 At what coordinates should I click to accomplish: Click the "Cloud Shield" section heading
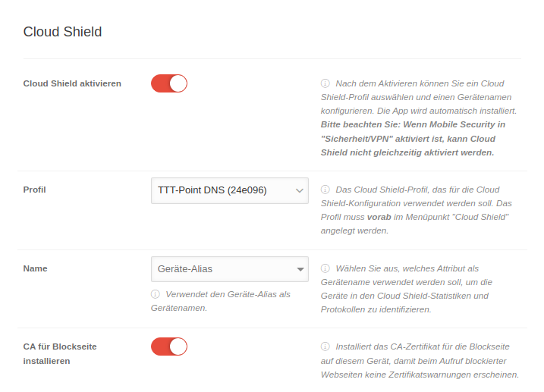pos(62,32)
